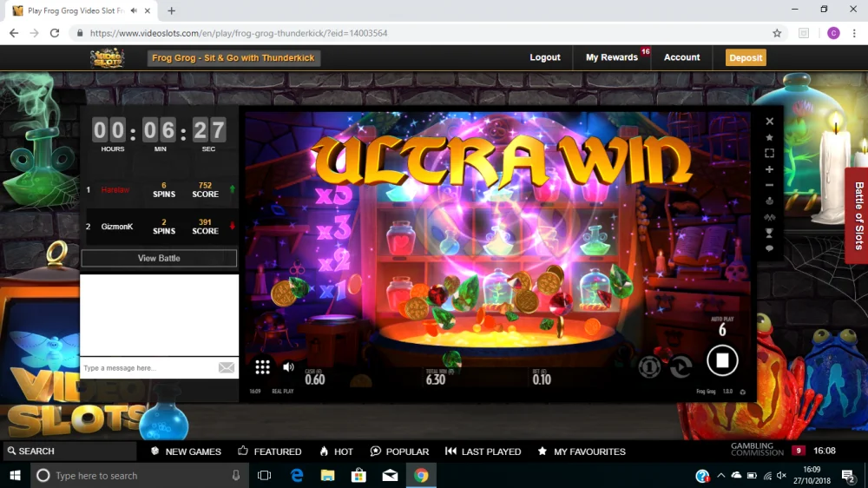
Task: Show hidden system tray icons
Action: point(720,475)
